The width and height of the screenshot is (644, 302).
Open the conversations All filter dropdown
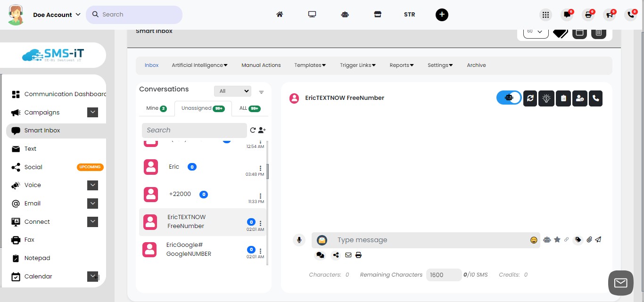(232, 90)
